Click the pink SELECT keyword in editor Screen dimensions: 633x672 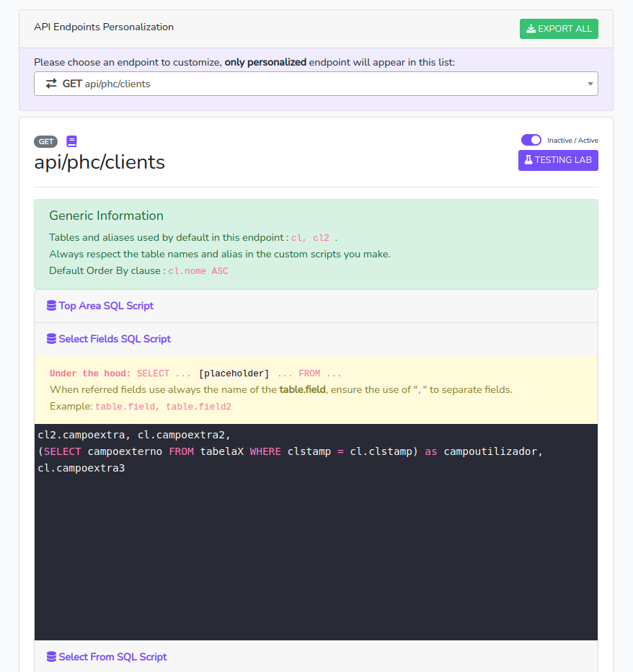pos(63,452)
